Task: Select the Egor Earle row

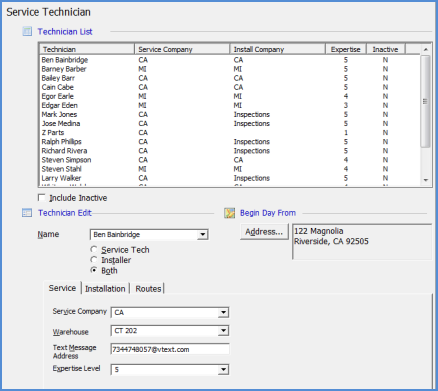Action: point(229,96)
